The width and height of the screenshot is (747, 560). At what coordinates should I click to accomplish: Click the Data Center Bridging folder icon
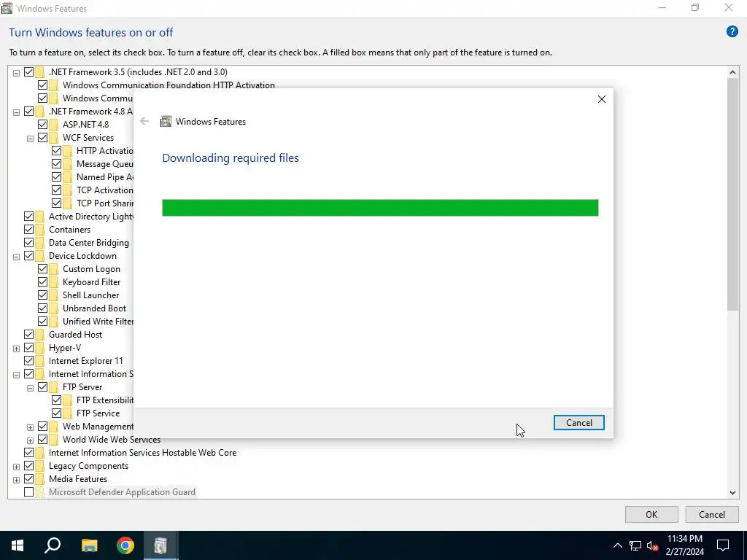[40, 243]
